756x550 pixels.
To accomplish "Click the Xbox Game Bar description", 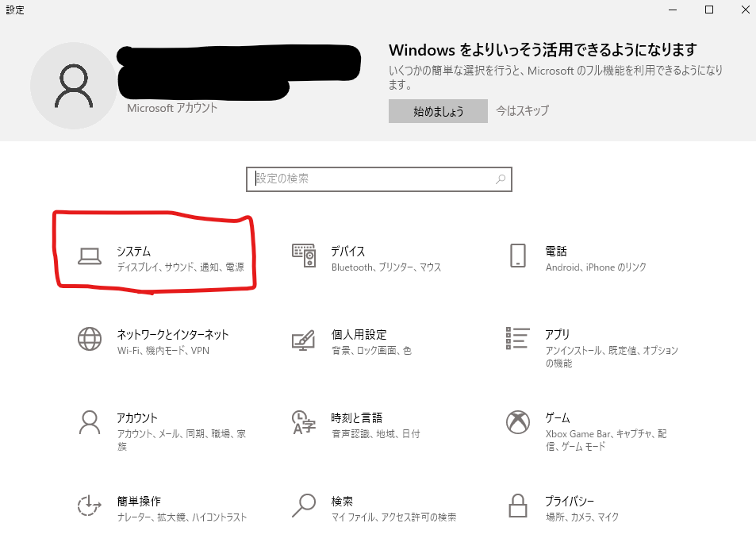I will point(606,440).
